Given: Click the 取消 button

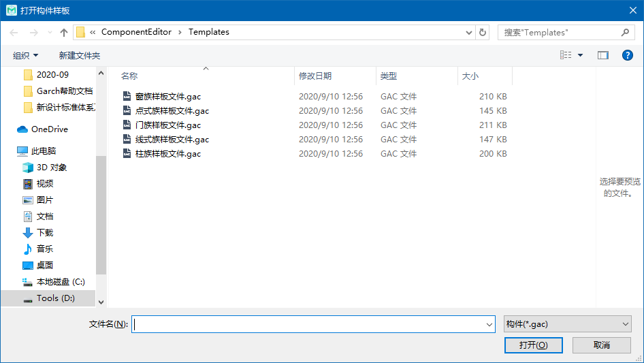Looking at the screenshot, I should tap(602, 345).
